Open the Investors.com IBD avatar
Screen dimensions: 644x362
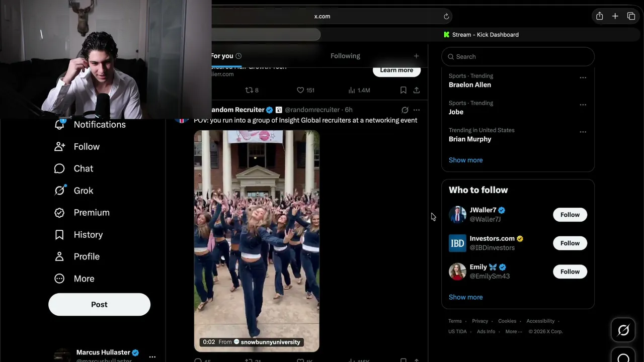pos(457,243)
